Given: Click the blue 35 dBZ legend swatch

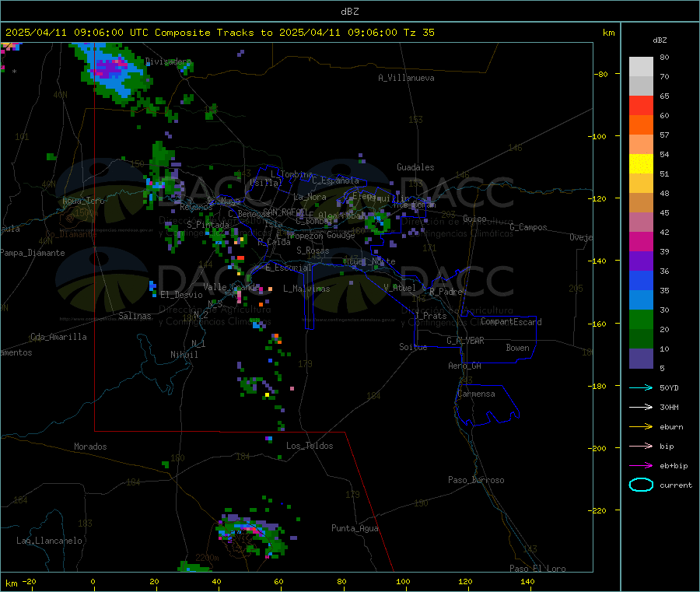Looking at the screenshot, I should tap(641, 280).
